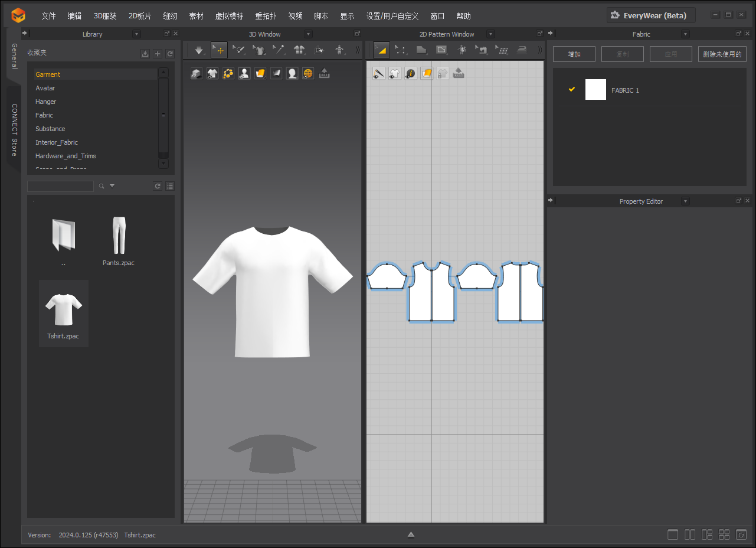Click the folded shirt arrangement tool icon
Viewport: 756px width, 548px height.
[x=299, y=50]
